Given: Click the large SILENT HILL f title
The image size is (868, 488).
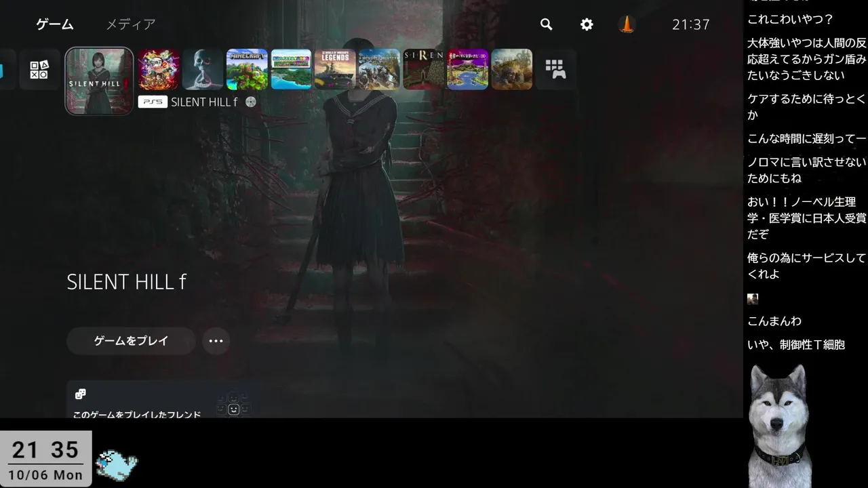Looking at the screenshot, I should pos(126,282).
